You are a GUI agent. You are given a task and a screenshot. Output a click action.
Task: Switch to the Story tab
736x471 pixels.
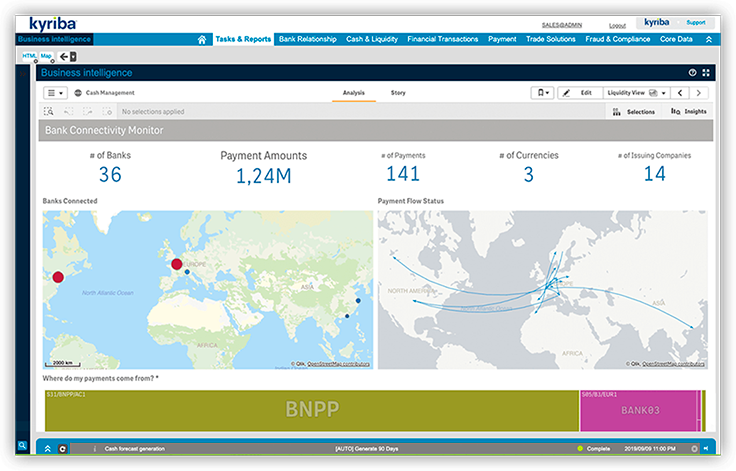[x=398, y=92]
